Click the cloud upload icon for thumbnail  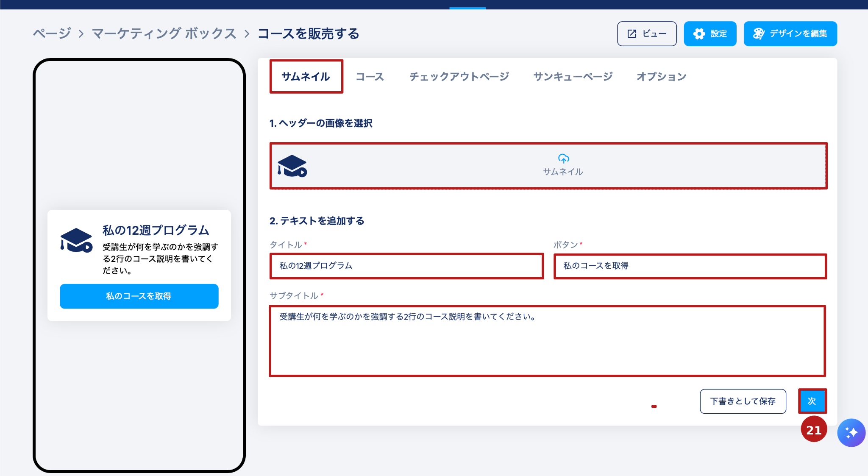tap(563, 159)
